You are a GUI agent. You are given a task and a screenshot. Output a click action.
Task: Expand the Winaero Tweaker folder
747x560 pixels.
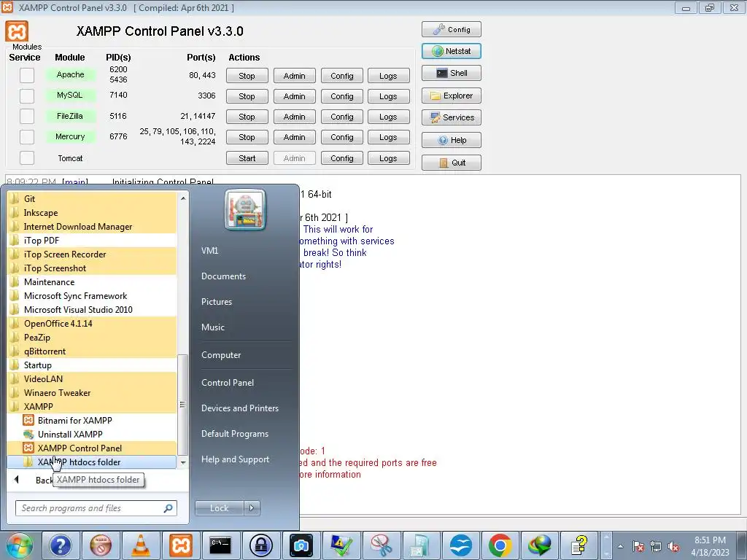click(x=92, y=393)
